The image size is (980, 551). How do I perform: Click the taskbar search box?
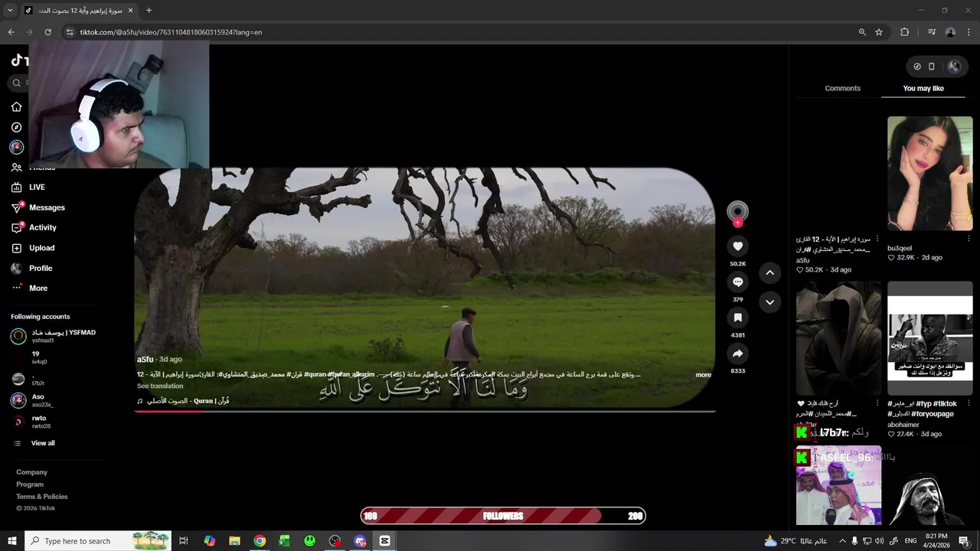99,541
